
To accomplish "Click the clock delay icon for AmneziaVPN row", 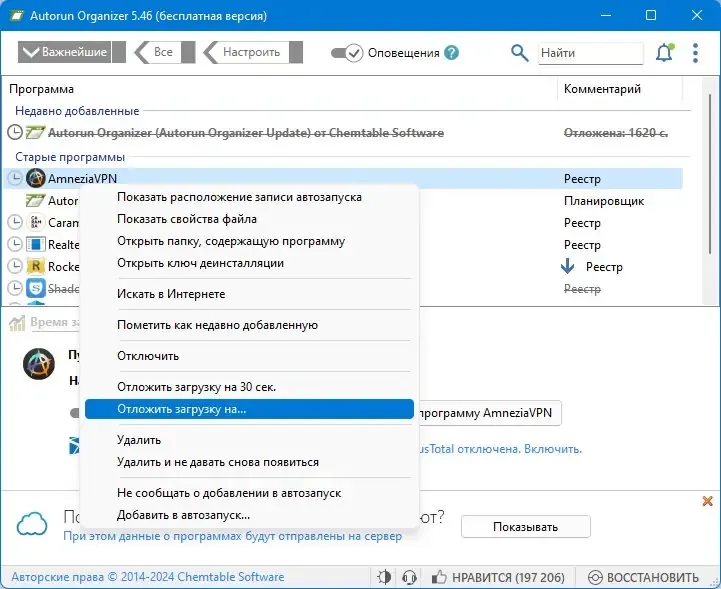I will (15, 178).
